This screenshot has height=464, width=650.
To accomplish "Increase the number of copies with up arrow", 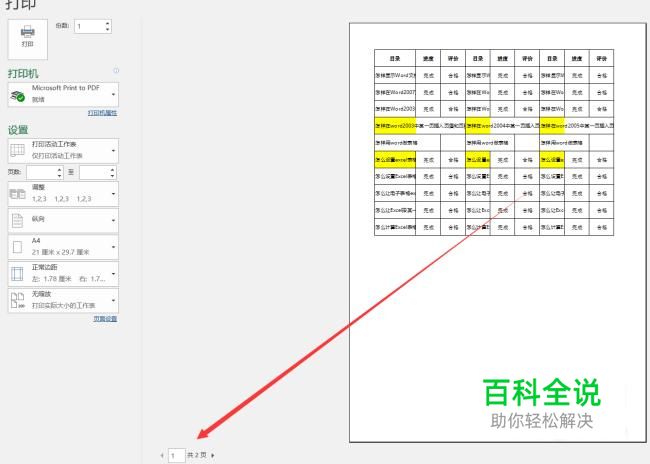I will point(108,23).
